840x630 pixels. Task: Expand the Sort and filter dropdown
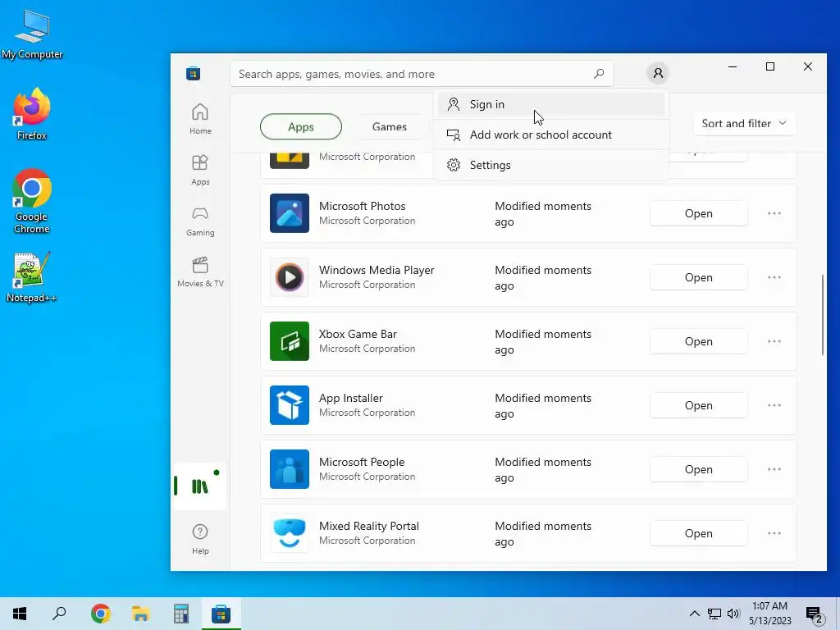coord(744,123)
